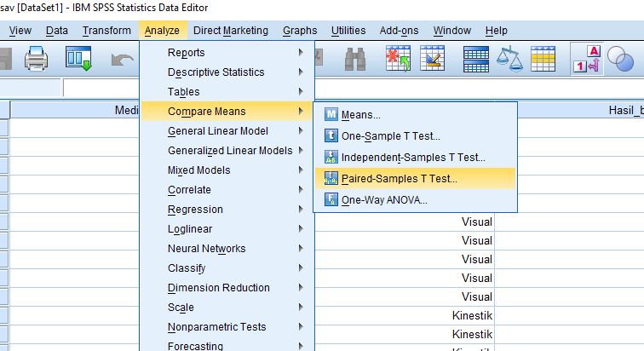This screenshot has height=351, width=644.
Task: Click the Value Labels icon
Action: (x=587, y=59)
